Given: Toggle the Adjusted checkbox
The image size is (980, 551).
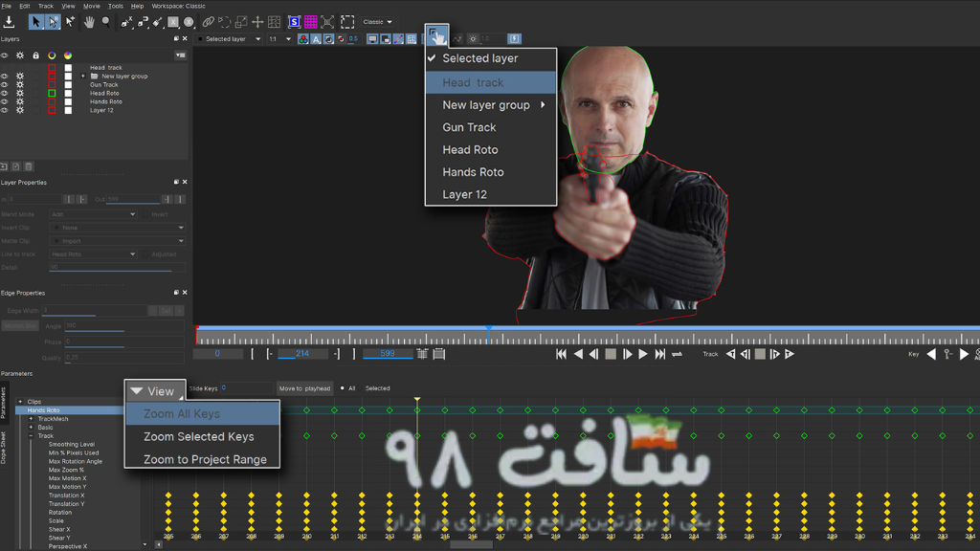Looking at the screenshot, I should point(145,254).
